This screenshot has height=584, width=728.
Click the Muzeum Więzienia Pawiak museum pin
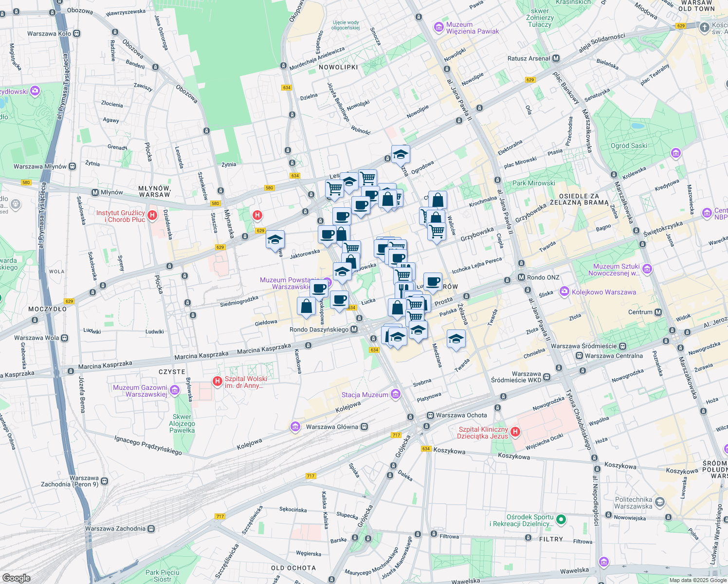438,27
